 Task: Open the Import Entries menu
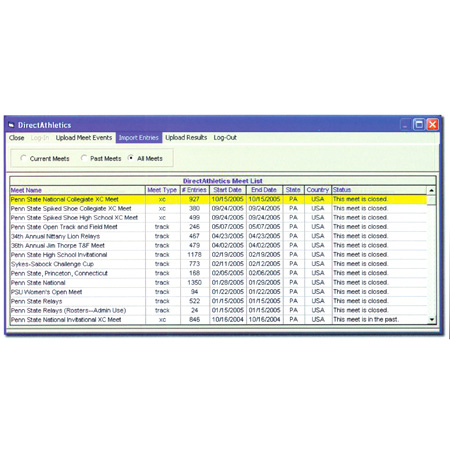point(139,138)
